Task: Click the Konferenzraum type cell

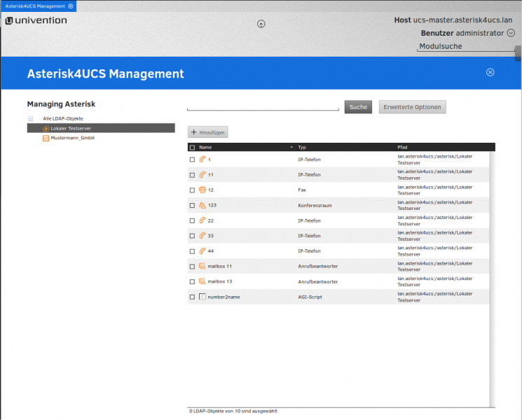Action: [x=315, y=206]
